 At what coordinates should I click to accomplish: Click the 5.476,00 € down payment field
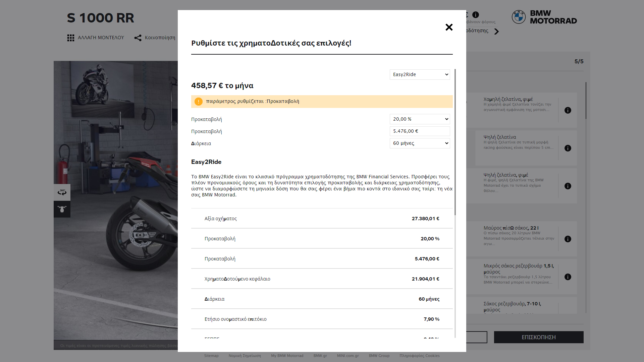click(420, 131)
